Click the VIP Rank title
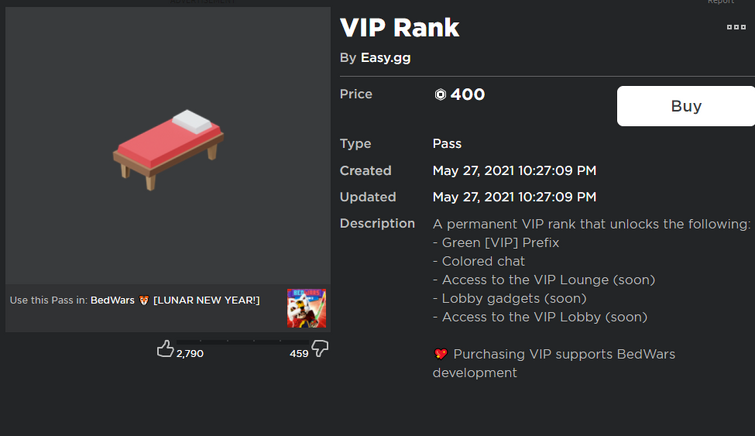Image resolution: width=755 pixels, height=436 pixels. pyautogui.click(x=400, y=27)
